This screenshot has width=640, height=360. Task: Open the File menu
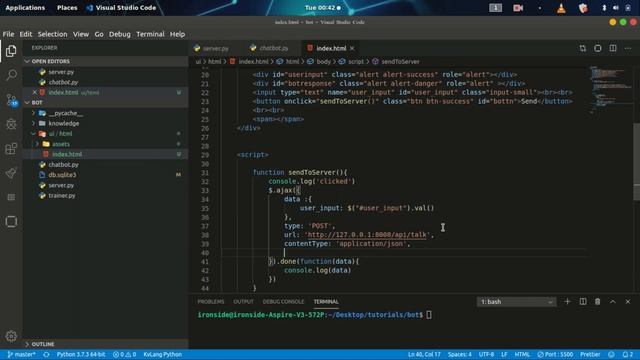[x=8, y=34]
